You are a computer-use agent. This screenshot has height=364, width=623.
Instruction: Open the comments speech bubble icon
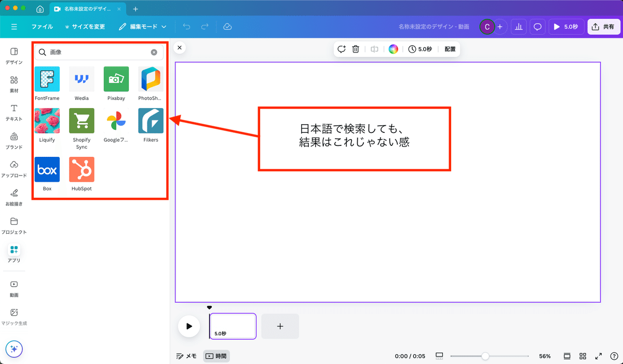pos(538,27)
